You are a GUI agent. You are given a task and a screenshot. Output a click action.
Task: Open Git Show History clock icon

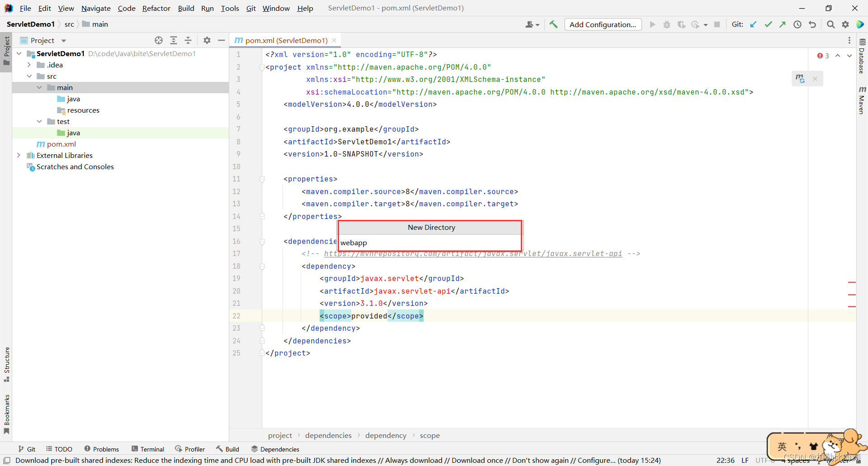pos(797,24)
